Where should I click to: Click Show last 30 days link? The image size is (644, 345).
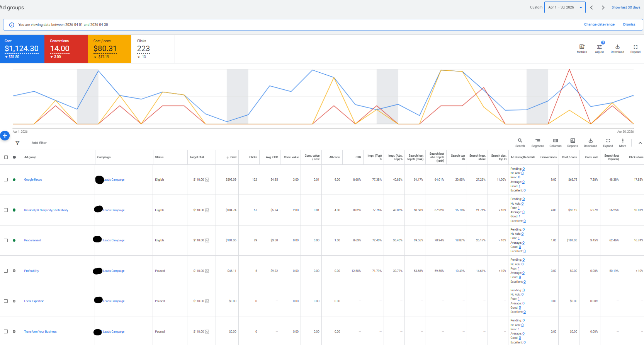pyautogui.click(x=626, y=7)
